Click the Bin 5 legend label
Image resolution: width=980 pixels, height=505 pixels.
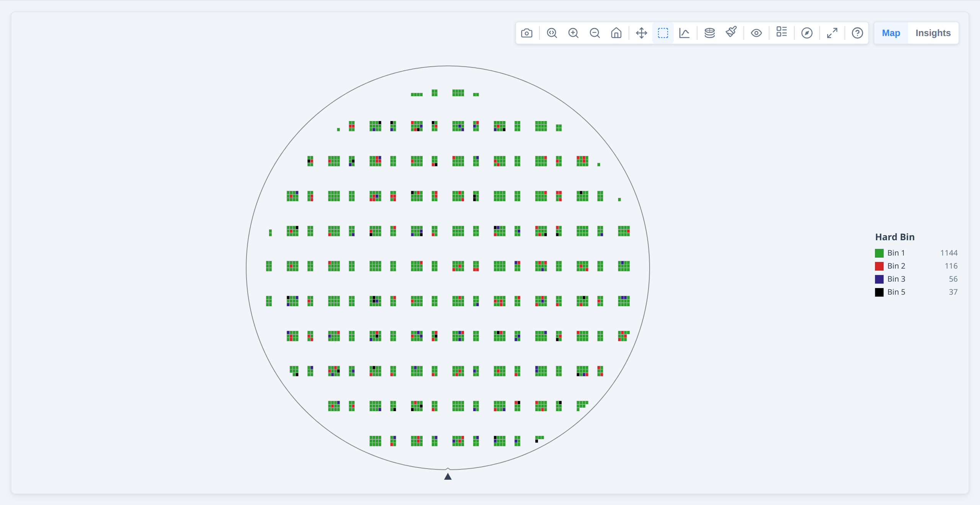[896, 292]
